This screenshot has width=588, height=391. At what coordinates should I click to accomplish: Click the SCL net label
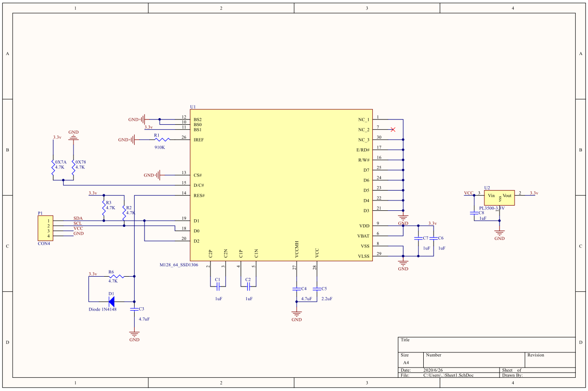coord(78,223)
